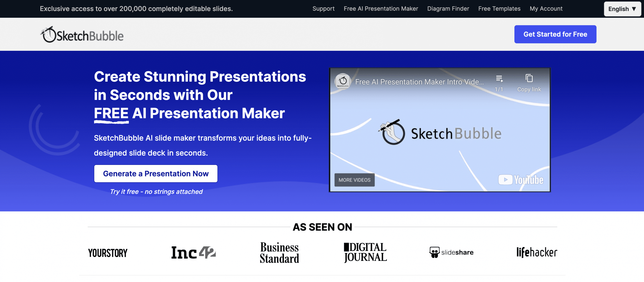The width and height of the screenshot is (644, 282).
Task: Click the SketchBubble logo in header
Action: pyautogui.click(x=82, y=35)
